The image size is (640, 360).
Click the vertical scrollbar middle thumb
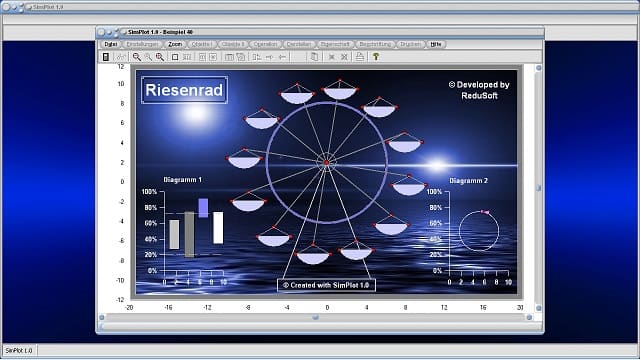pyautogui.click(x=538, y=188)
